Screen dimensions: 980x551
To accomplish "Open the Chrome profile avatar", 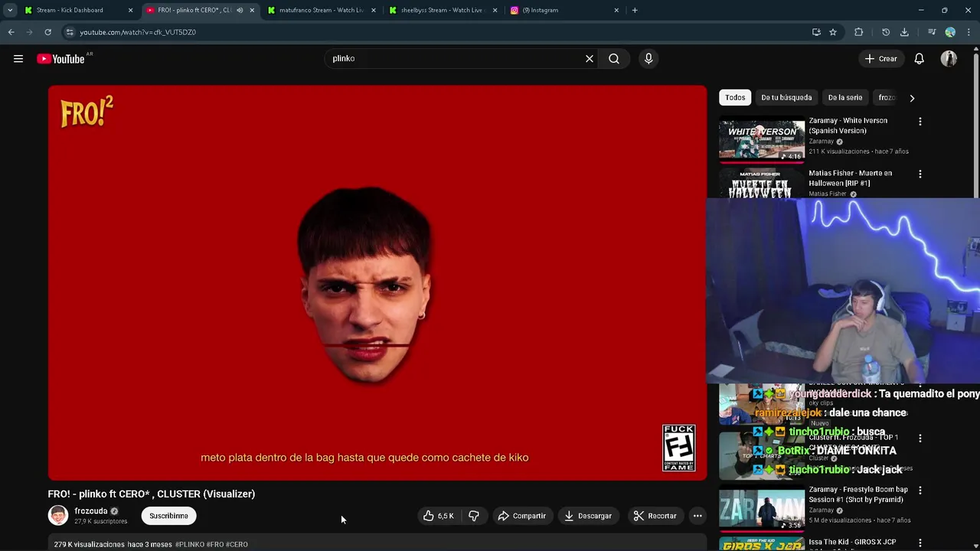I will pyautogui.click(x=950, y=32).
